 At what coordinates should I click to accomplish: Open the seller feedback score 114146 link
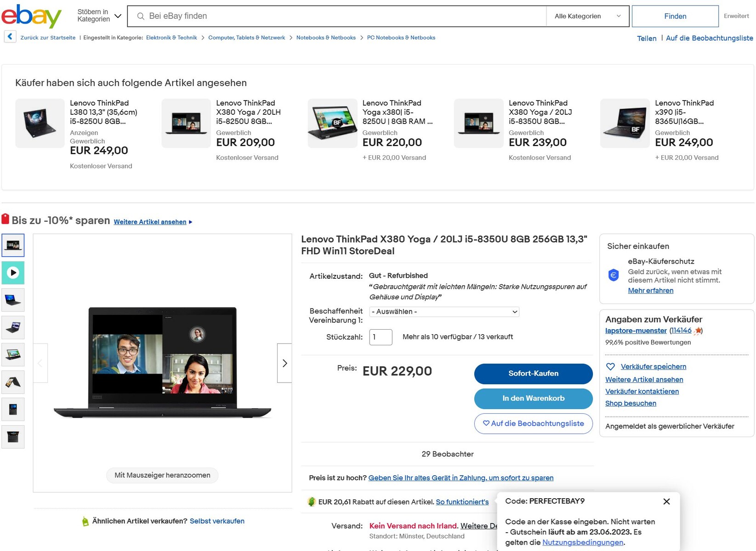click(681, 331)
